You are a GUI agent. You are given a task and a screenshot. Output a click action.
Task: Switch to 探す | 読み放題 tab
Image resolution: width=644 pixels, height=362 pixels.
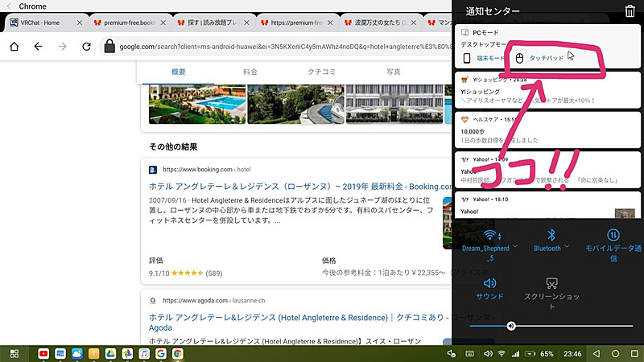click(x=213, y=23)
